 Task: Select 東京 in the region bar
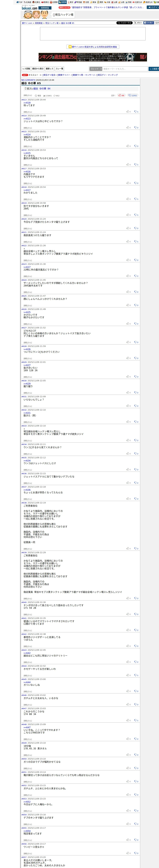pos(70,2)
